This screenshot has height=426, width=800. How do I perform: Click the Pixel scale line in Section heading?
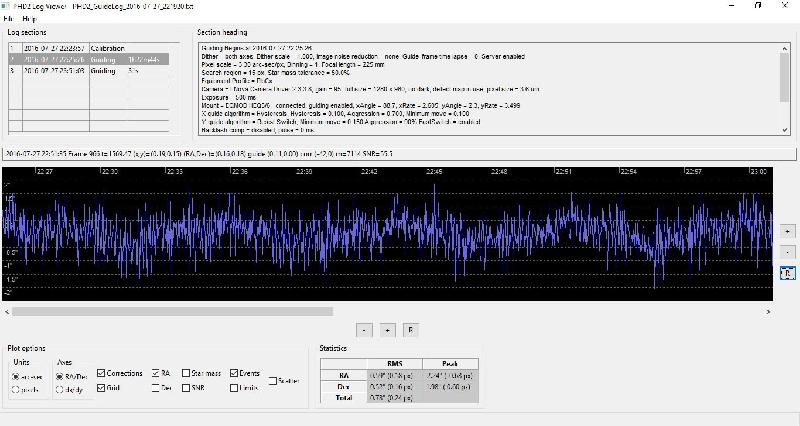[293, 65]
